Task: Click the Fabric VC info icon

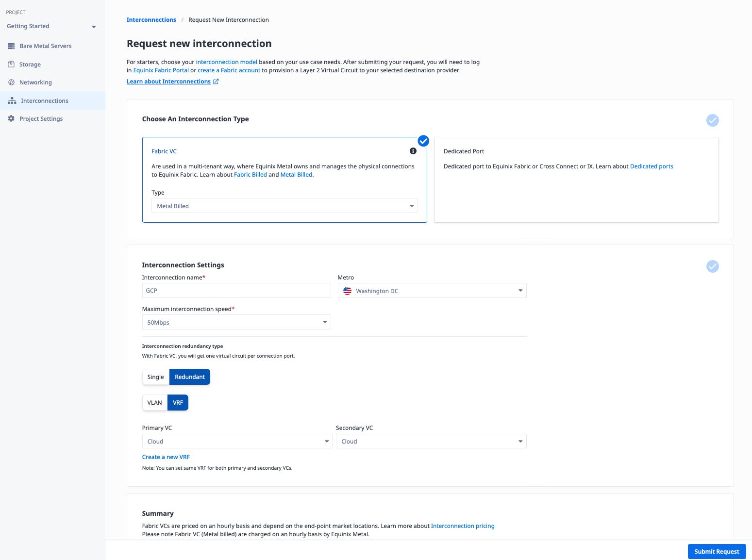Action: 413,151
